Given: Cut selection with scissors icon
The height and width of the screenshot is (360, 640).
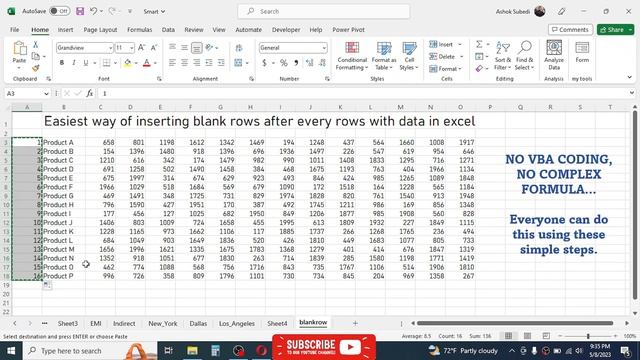Looking at the screenshot, I should pyautogui.click(x=36, y=44).
